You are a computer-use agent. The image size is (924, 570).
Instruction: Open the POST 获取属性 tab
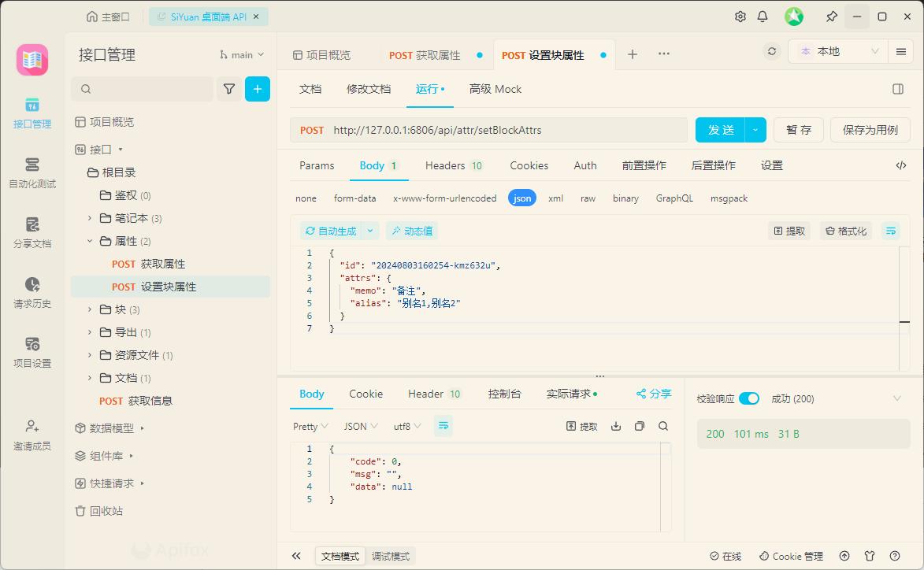pyautogui.click(x=425, y=55)
